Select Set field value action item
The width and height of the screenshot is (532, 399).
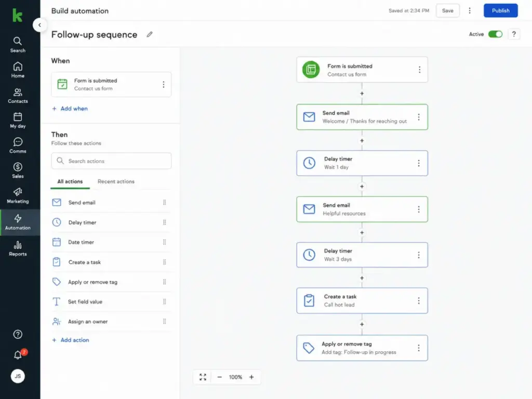point(111,302)
